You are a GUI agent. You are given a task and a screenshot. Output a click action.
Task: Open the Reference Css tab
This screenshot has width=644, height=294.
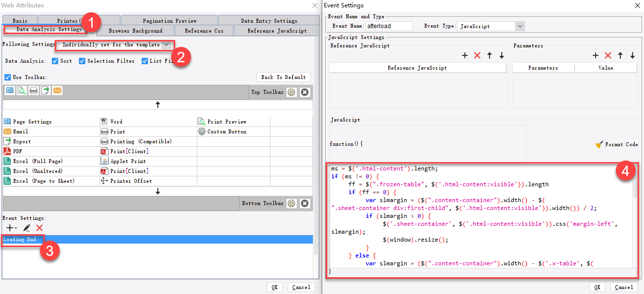coord(204,31)
